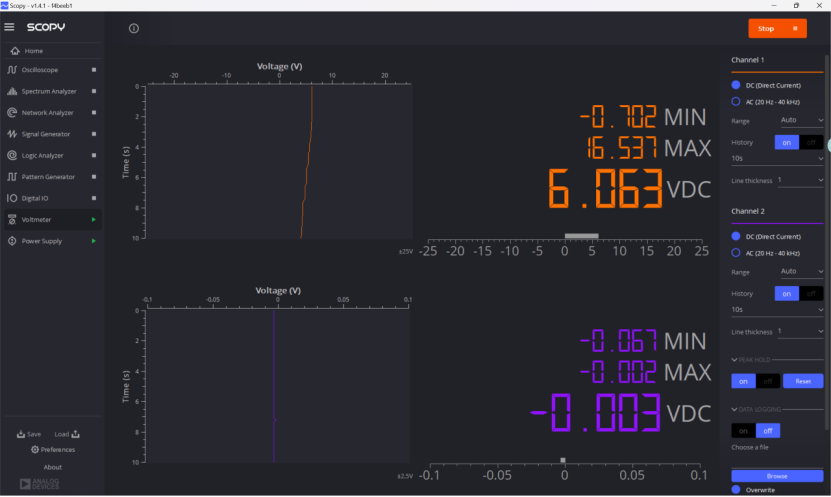
Task: Open the instrument info icon
Action: click(134, 29)
